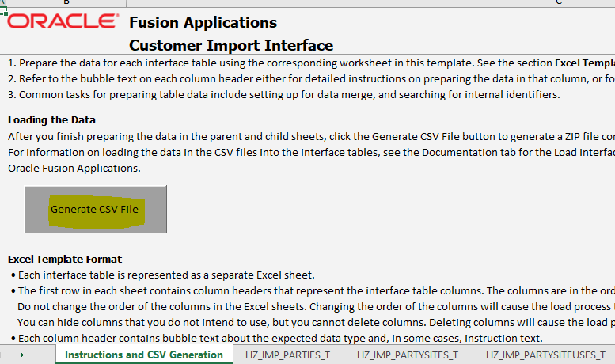This screenshot has width=615, height=364.
Task: Click the Generate CSV File button
Action: coord(95,210)
